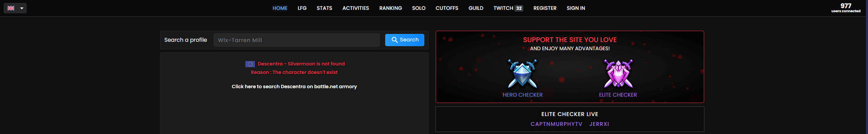Click the magnifier icon in Search button
The width and height of the screenshot is (868, 134).
point(394,40)
